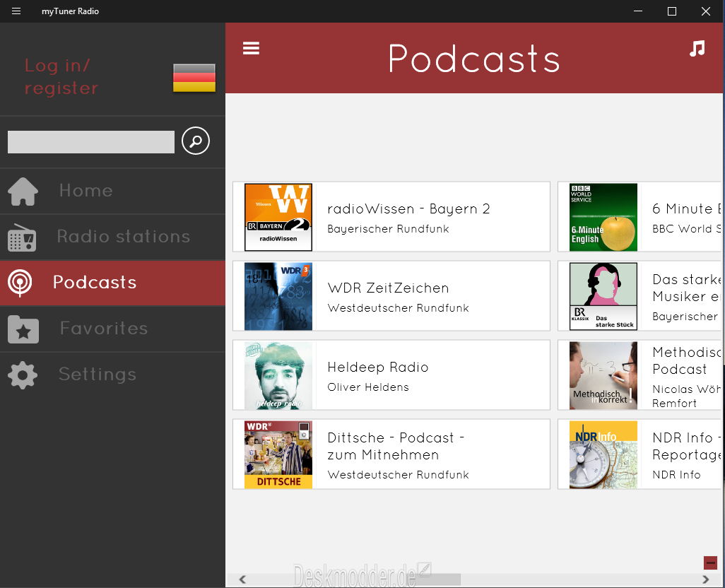
Task: Open the Methodisch inkorrekt cover thumbnail
Action: tap(603, 375)
